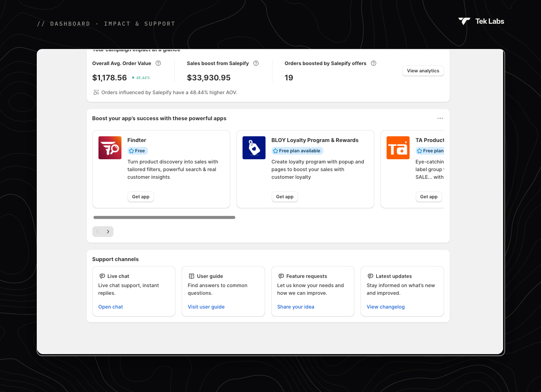Click the Free plan available badge on BLOY
This screenshot has height=392, width=541.
point(298,151)
